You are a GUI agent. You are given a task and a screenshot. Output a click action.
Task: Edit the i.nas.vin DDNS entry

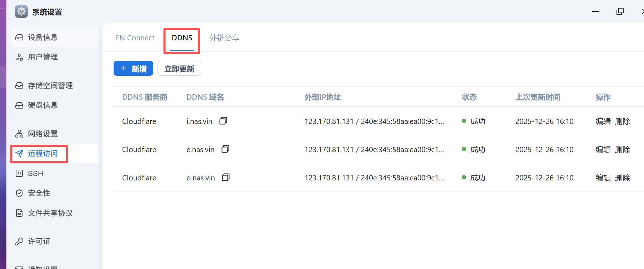tap(603, 121)
